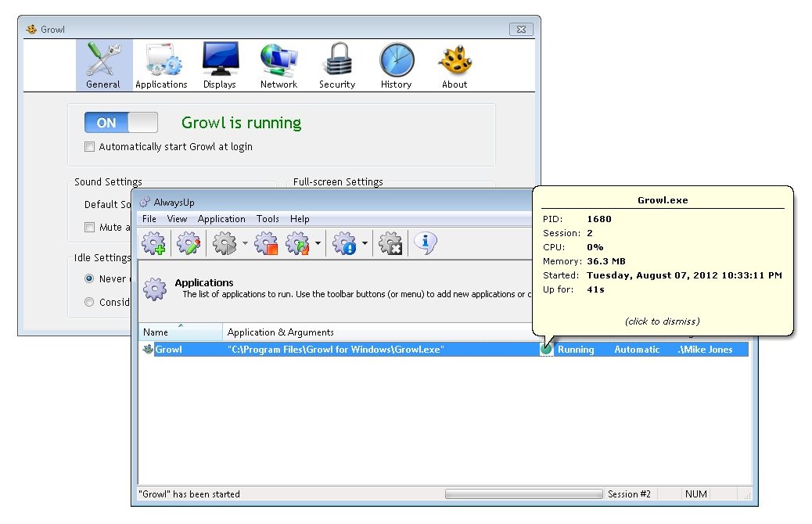Click Session #2 in the status bar
The image size is (812, 524).
coord(629,494)
